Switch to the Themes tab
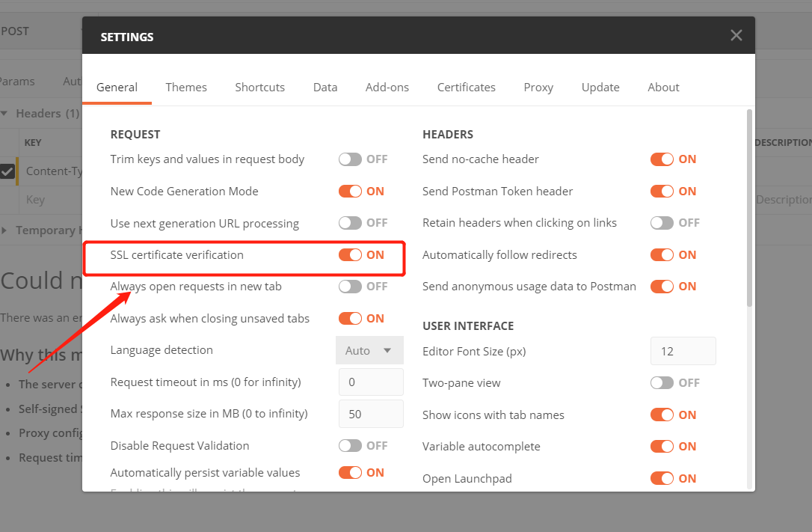 tap(185, 87)
